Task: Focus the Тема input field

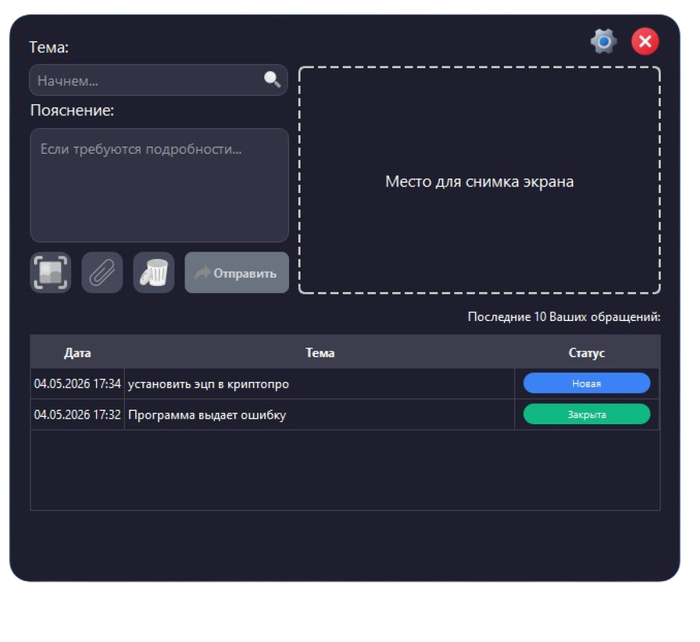Action: (158, 80)
